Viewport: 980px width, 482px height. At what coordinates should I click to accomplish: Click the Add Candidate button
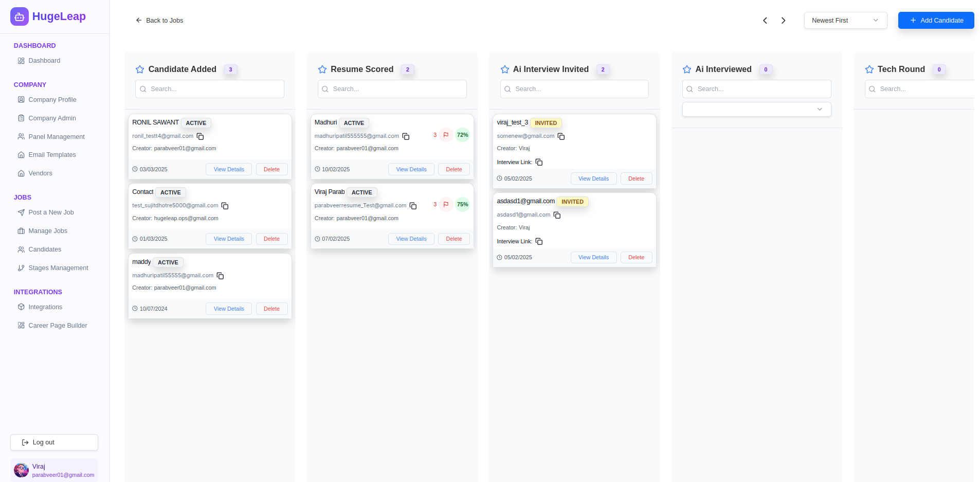click(936, 21)
